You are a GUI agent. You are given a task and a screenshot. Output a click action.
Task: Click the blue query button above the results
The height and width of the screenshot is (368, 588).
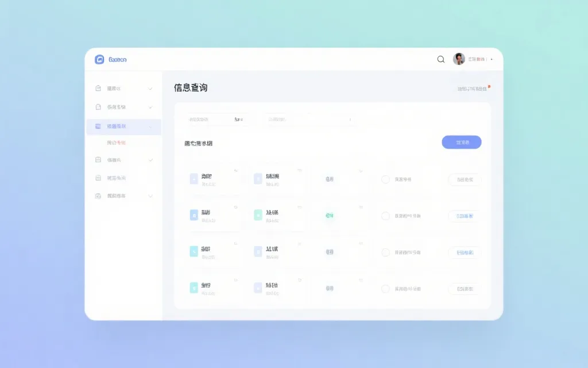[461, 142]
